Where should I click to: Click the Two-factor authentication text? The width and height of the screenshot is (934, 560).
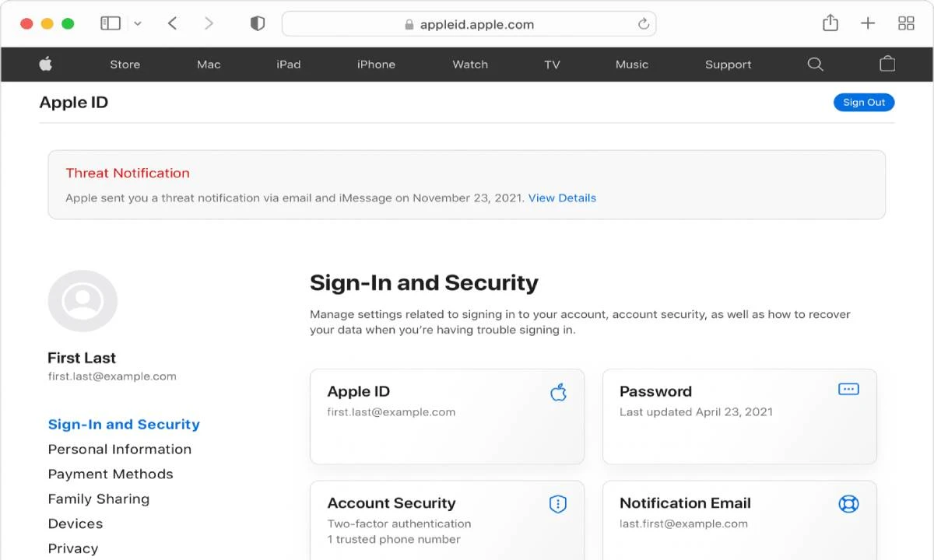(x=399, y=523)
